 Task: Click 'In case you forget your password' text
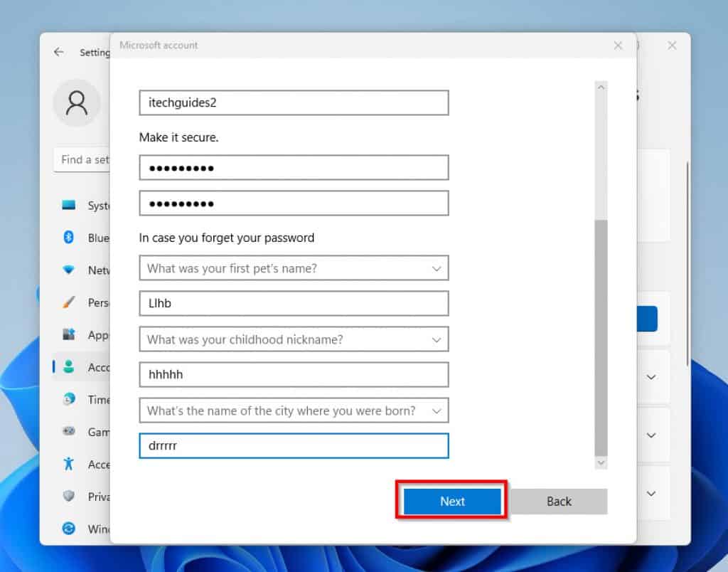point(227,238)
